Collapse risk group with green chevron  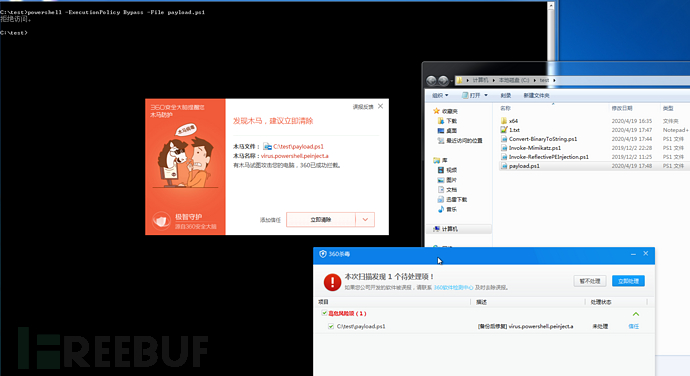tap(635, 314)
